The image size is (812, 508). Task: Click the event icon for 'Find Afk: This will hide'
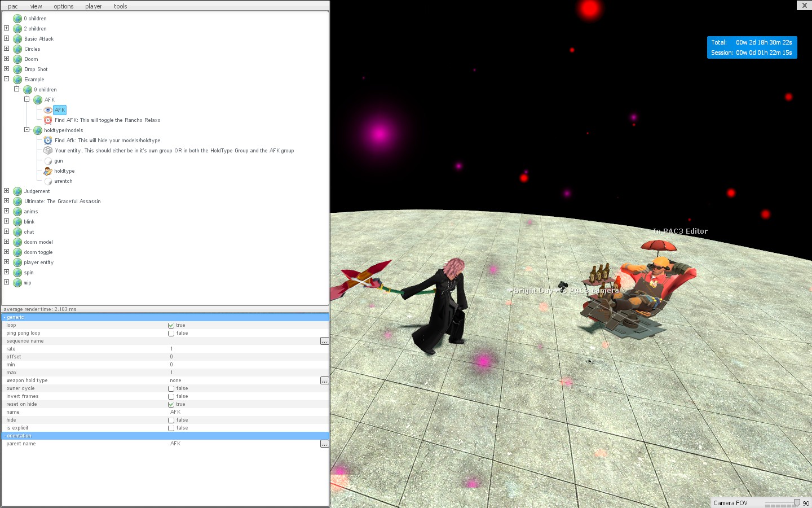click(x=48, y=141)
